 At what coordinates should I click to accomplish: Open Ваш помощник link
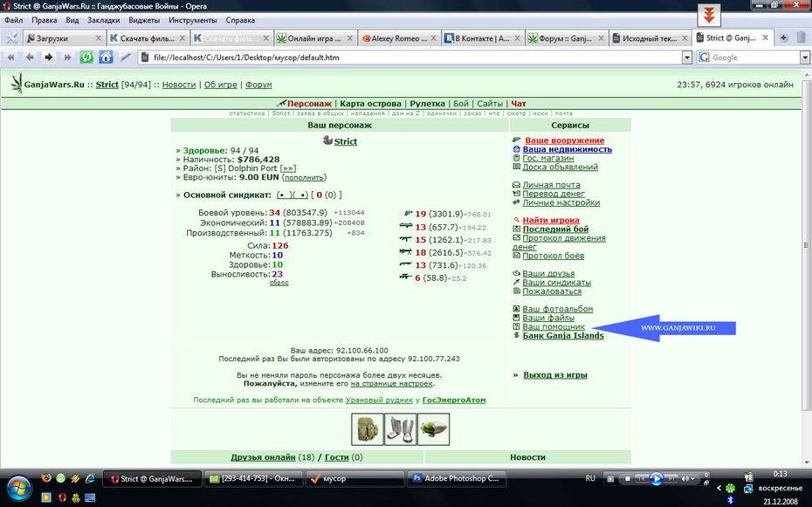tap(554, 326)
